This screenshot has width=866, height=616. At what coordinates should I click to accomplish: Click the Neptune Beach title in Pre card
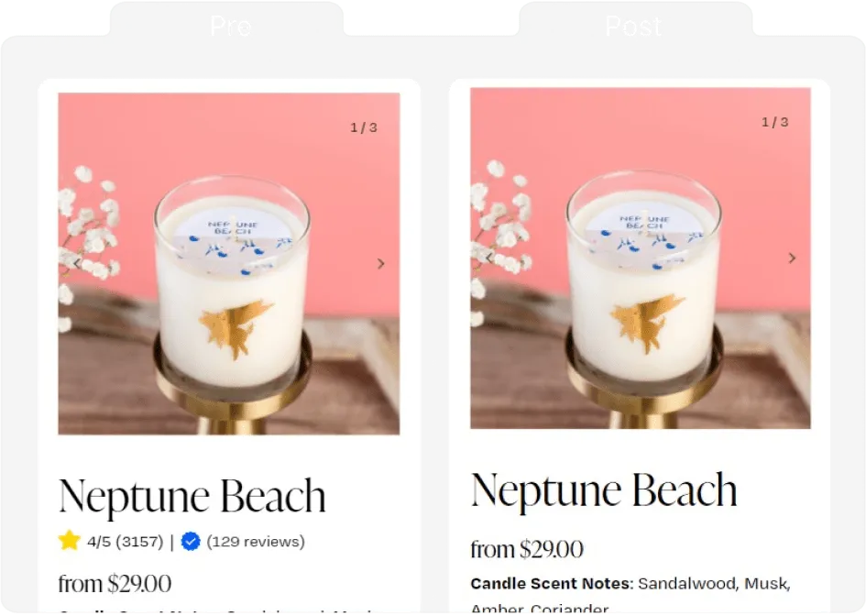pyautogui.click(x=192, y=496)
